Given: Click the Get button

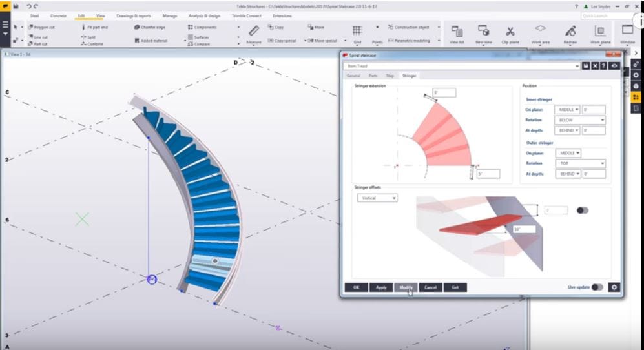Looking at the screenshot, I should click(455, 287).
